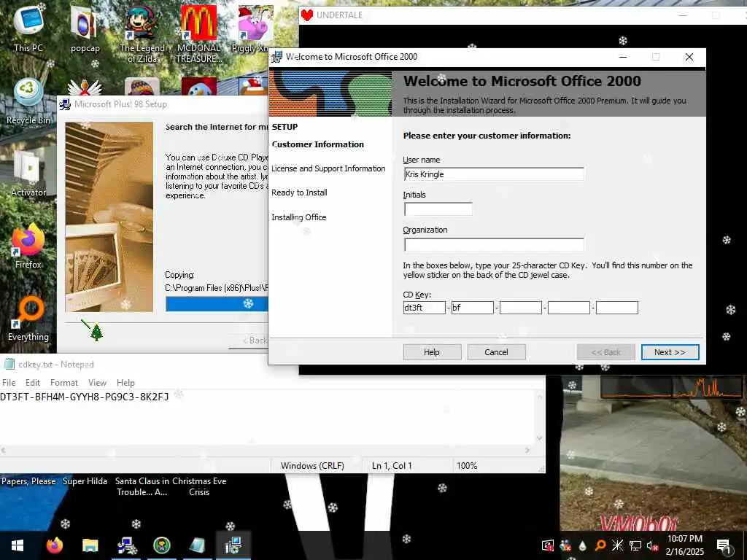
Task: Click Next >> in Office setup
Action: [670, 352]
